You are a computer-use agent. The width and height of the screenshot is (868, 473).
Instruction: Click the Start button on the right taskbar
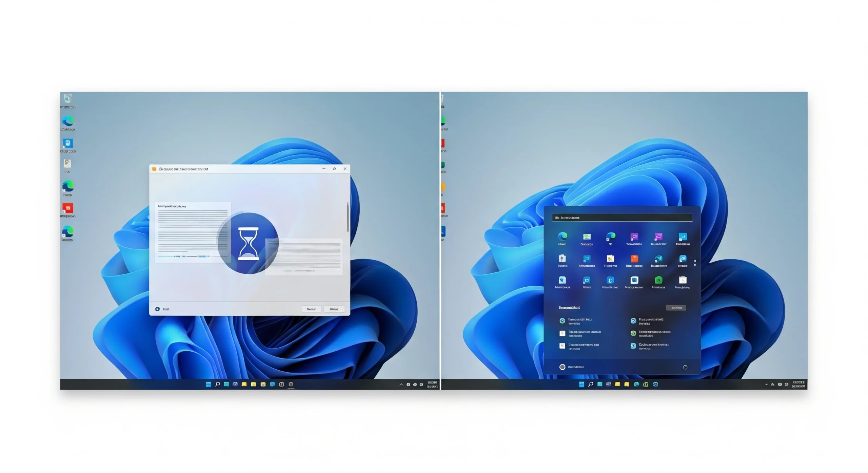[581, 384]
